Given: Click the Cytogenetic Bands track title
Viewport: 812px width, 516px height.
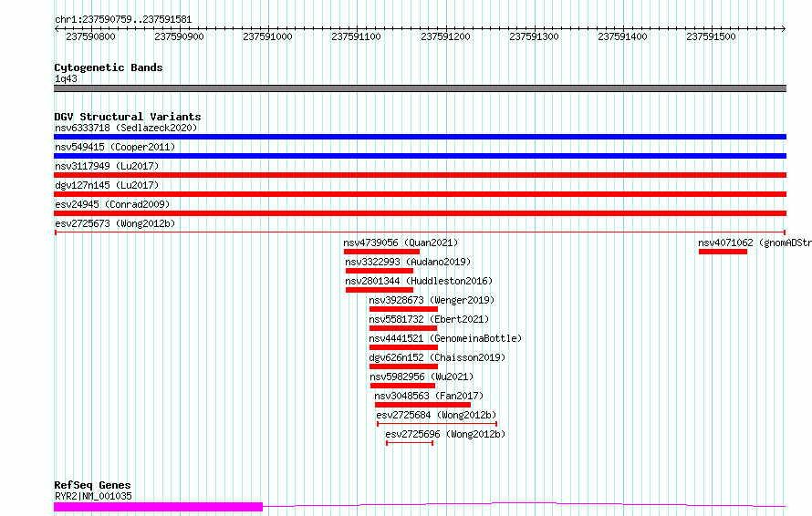Looking at the screenshot, I should click(x=109, y=67).
